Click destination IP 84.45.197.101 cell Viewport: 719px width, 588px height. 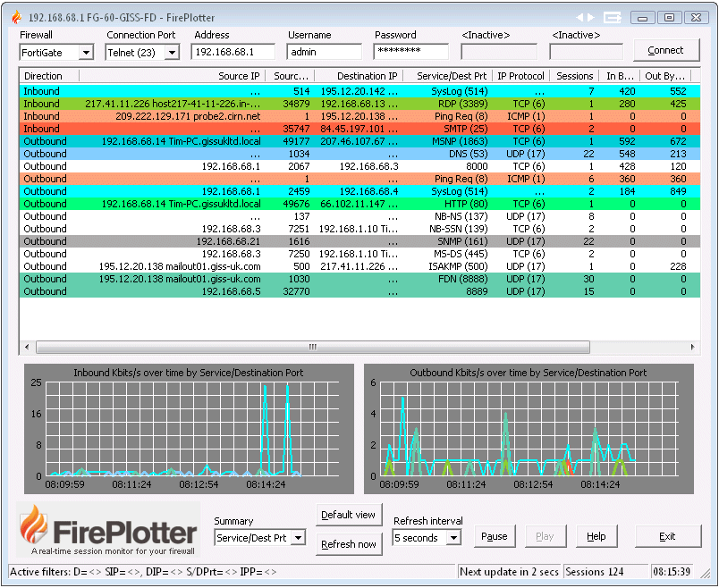pyautogui.click(x=359, y=129)
